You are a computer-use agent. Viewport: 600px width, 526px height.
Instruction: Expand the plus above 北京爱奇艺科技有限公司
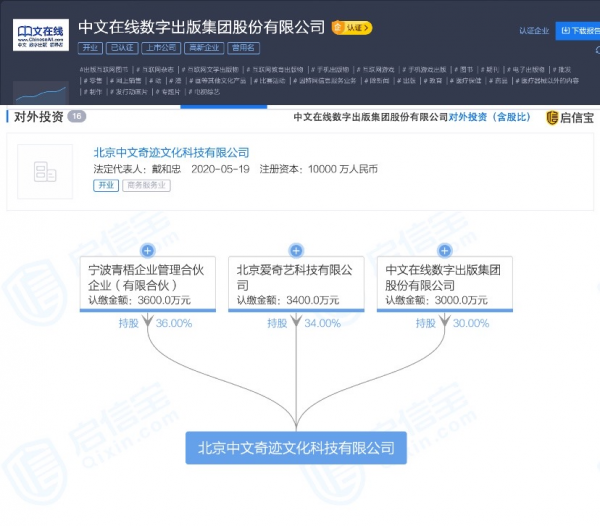pyautogui.click(x=296, y=251)
